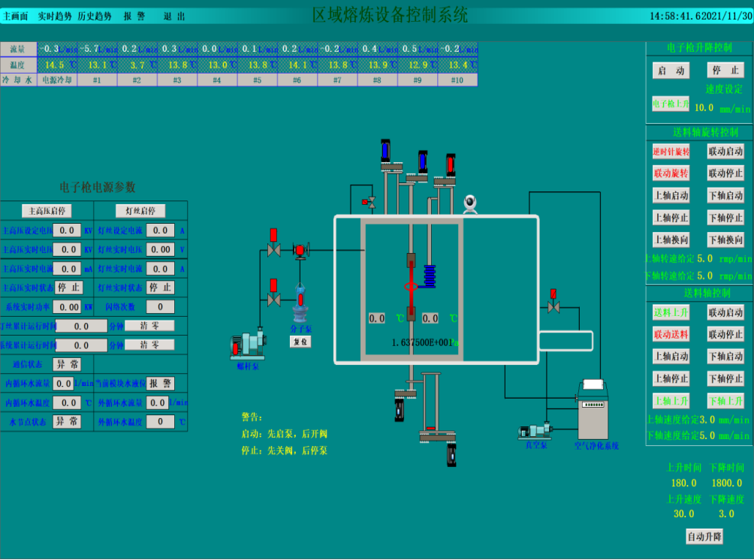Open the camera webcam icon above chamber
754x560 pixels.
[x=470, y=203]
